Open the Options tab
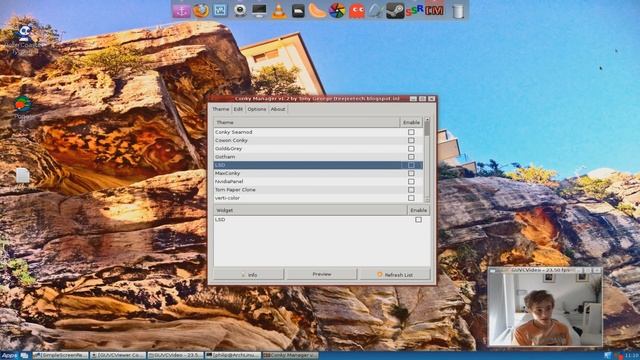 257,109
